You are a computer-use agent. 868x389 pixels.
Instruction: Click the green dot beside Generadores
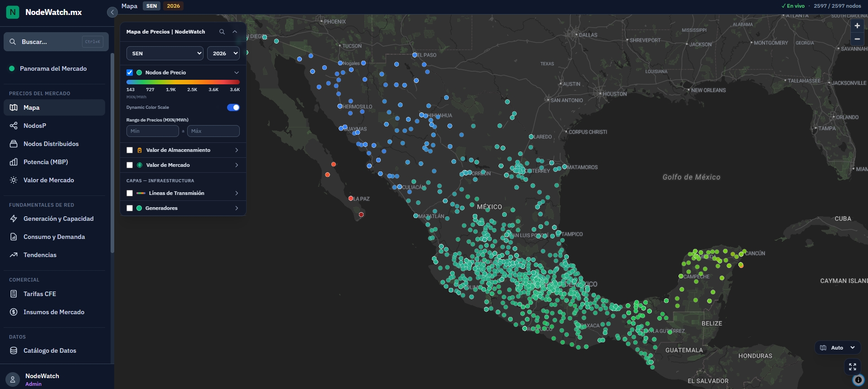(x=139, y=208)
